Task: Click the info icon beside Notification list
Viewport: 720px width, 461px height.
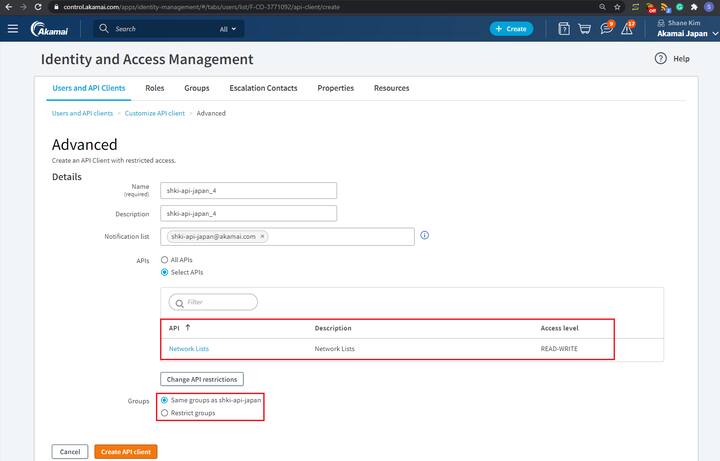Action: tap(425, 236)
